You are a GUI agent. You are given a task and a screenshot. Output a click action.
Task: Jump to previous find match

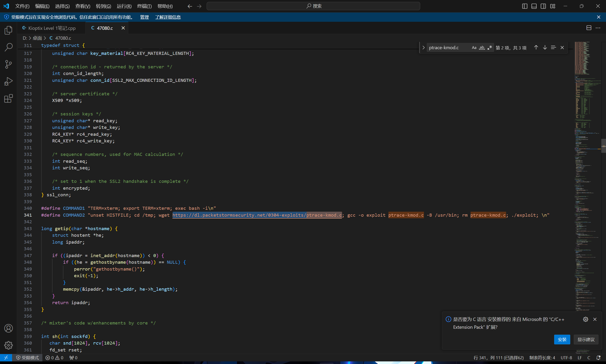coord(536,48)
